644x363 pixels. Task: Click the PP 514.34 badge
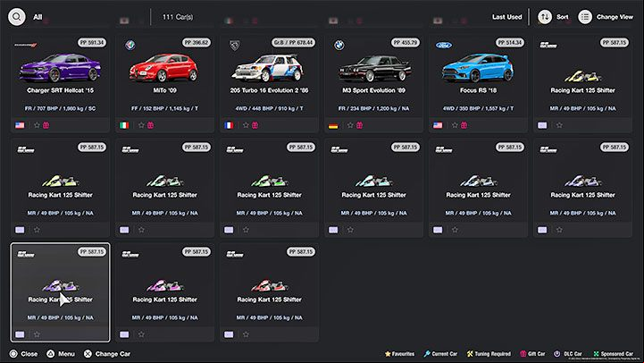[x=510, y=42]
